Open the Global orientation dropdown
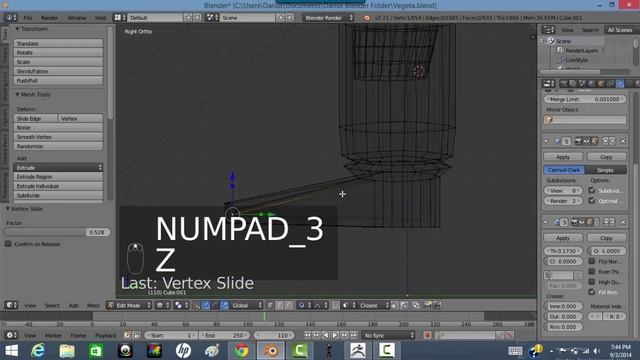640x360 pixels. (247, 305)
